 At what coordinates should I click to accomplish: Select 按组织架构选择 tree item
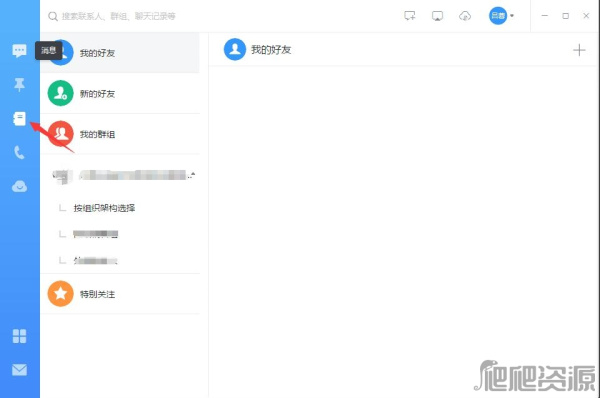pyautogui.click(x=104, y=208)
